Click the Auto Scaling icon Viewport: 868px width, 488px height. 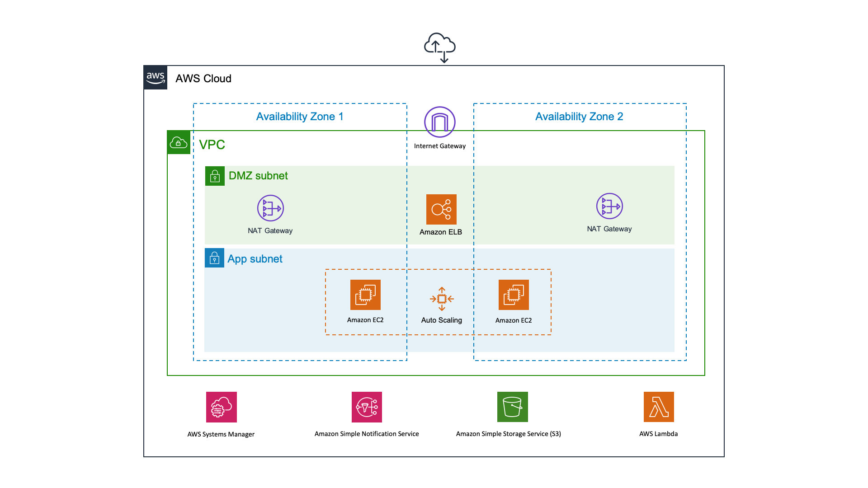coord(442,299)
